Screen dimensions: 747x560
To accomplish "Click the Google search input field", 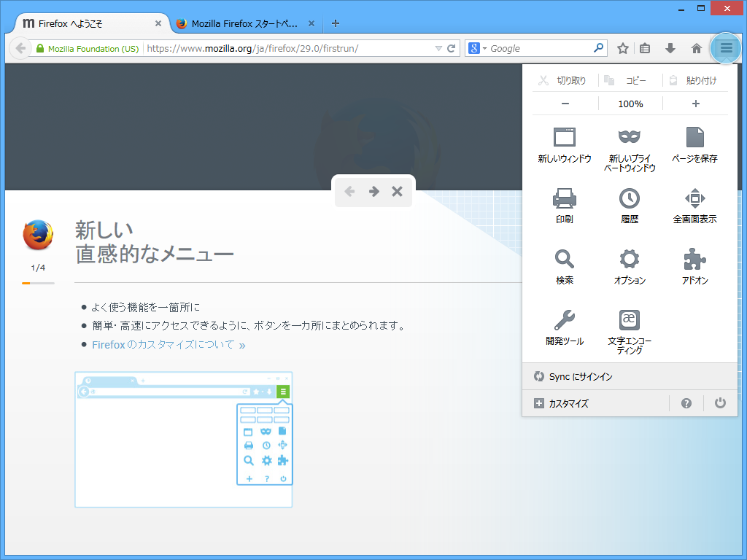I will (x=540, y=49).
